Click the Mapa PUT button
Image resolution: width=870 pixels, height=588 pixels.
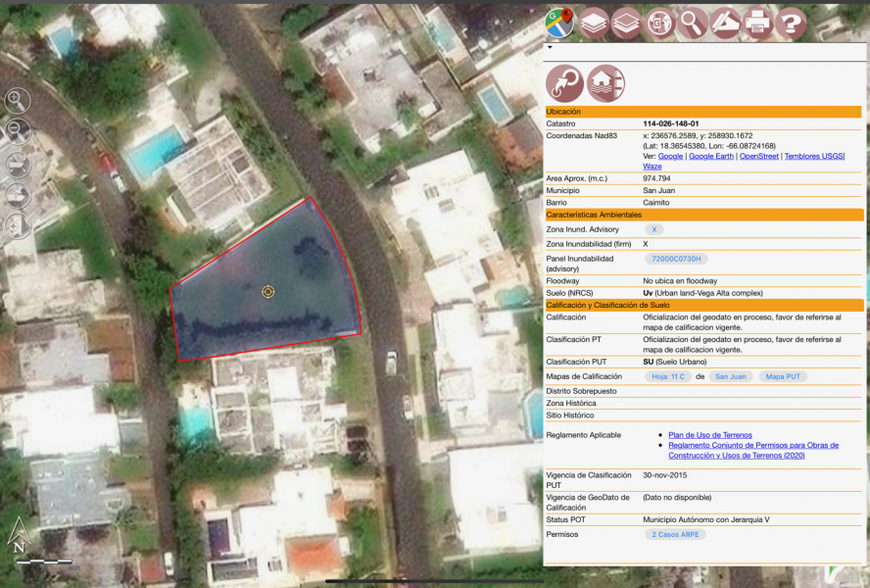pyautogui.click(x=783, y=376)
